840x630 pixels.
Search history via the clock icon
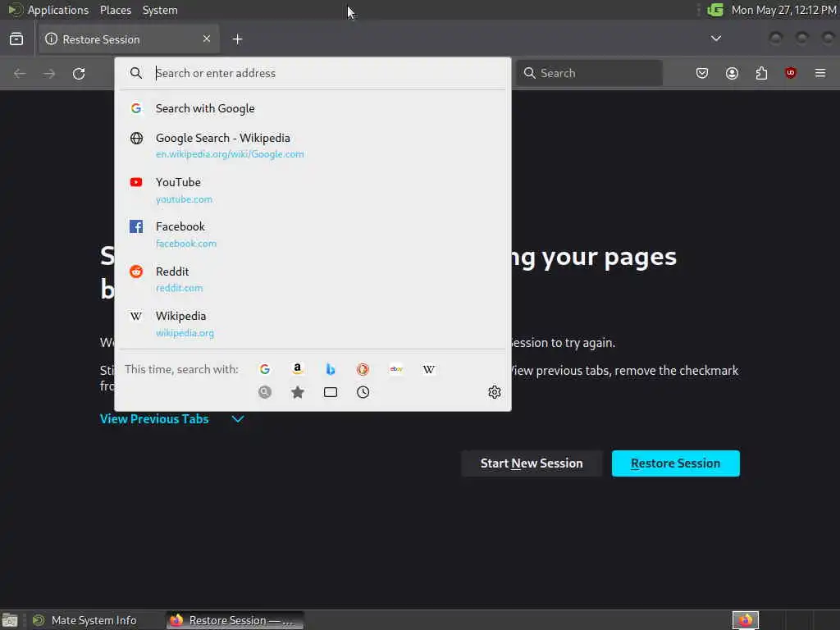[363, 392]
